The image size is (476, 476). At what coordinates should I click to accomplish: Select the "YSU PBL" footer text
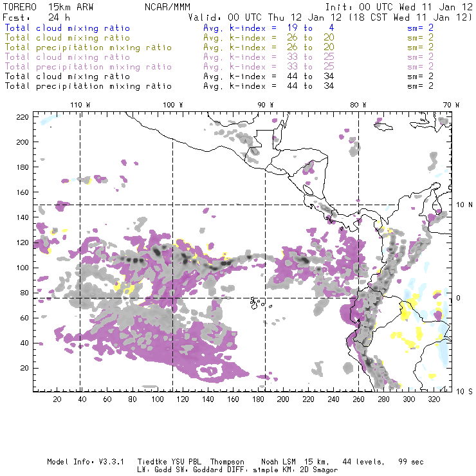[x=187, y=462]
